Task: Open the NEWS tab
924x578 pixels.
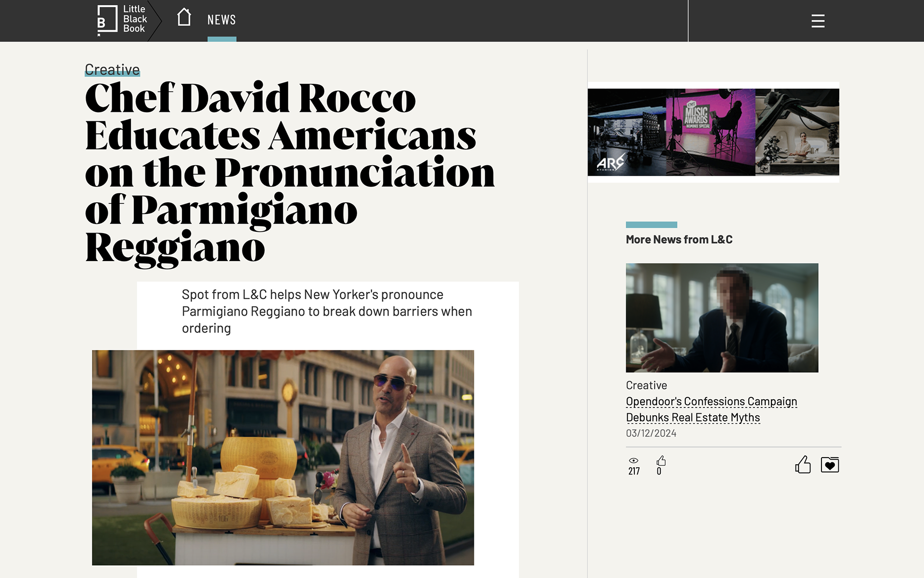Action: pyautogui.click(x=221, y=20)
